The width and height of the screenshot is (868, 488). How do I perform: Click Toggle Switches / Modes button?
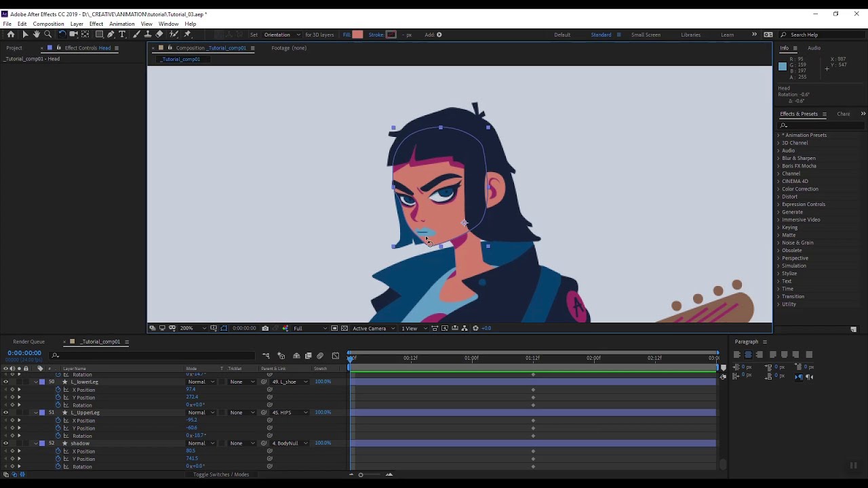221,474
